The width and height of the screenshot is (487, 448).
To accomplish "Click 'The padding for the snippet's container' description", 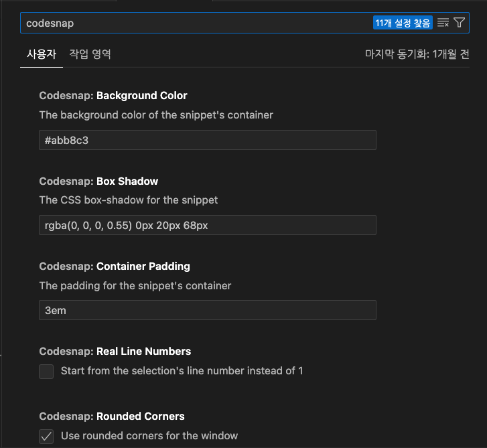I will click(x=135, y=286).
